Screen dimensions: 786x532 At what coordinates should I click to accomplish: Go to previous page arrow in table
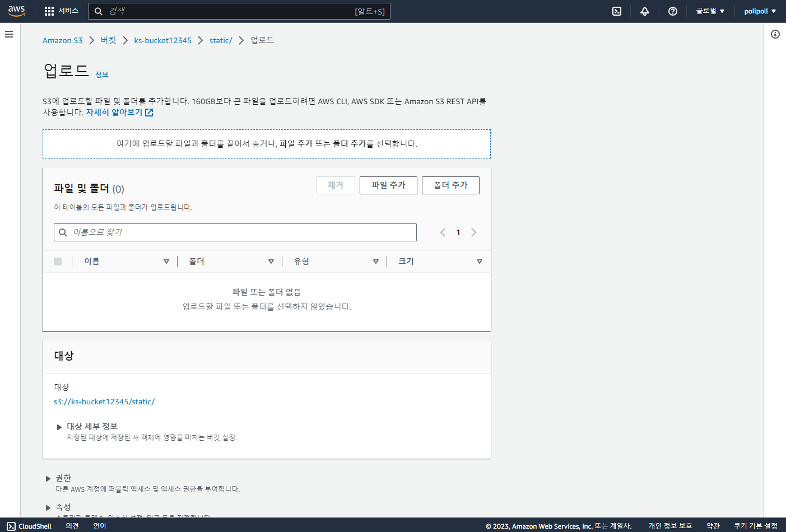[443, 232]
